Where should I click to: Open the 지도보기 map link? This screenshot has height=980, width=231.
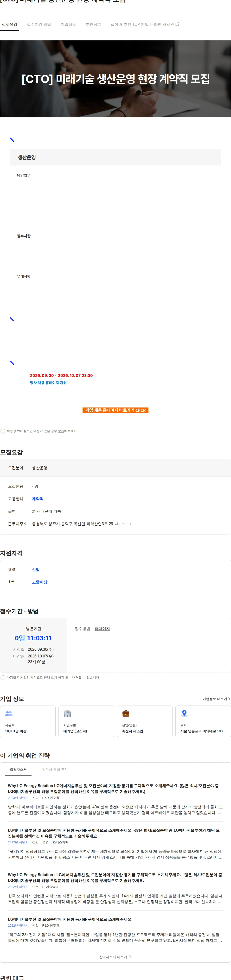click(121, 524)
